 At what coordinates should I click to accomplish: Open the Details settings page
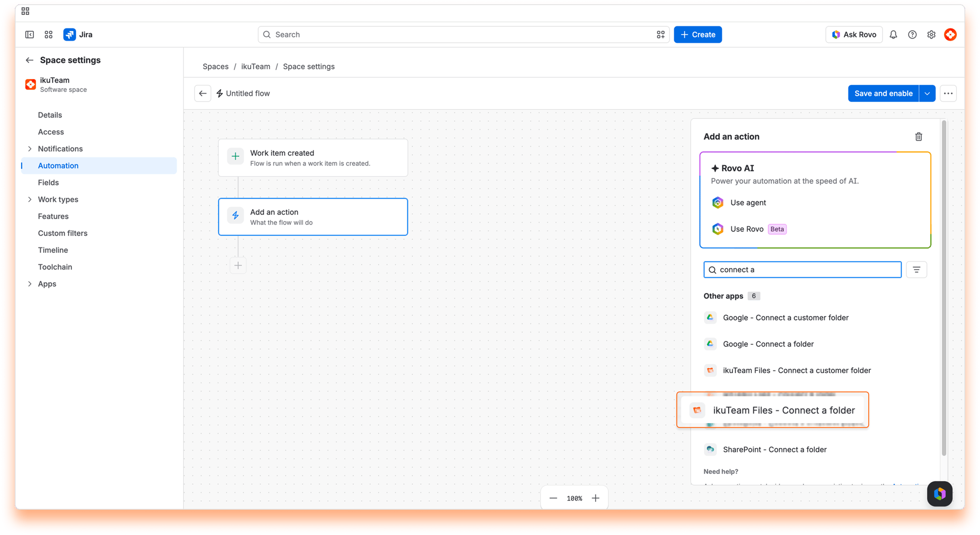click(50, 115)
